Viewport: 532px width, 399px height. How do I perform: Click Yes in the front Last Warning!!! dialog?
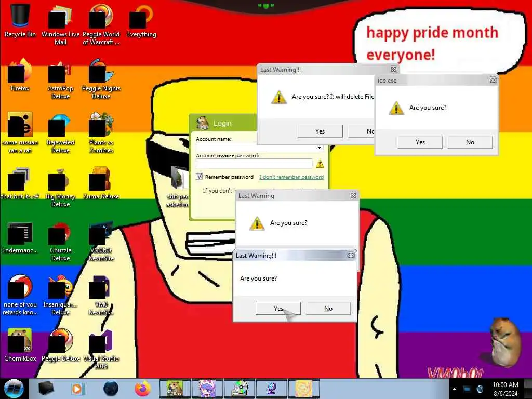[x=278, y=309]
